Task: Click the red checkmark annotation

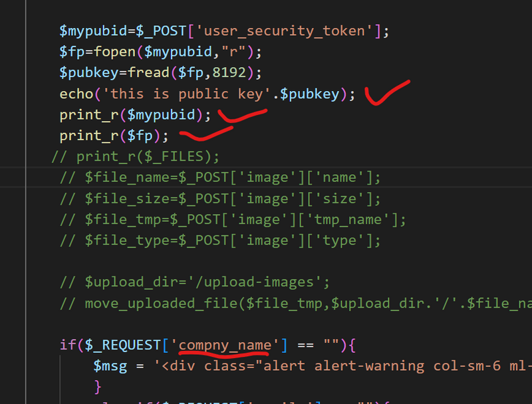Action: [x=387, y=93]
